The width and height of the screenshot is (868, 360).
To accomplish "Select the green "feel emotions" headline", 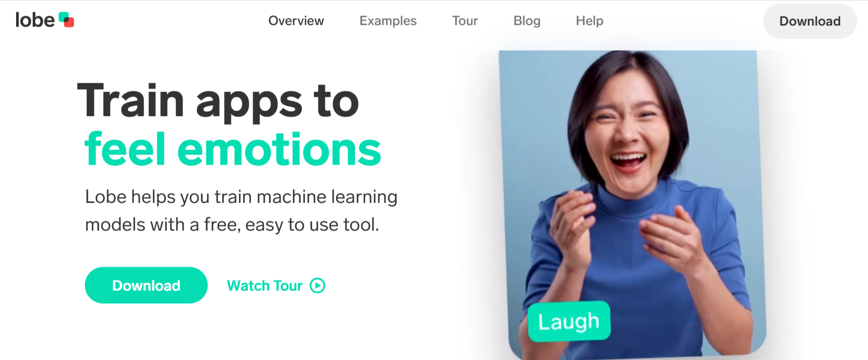I will pyautogui.click(x=233, y=149).
